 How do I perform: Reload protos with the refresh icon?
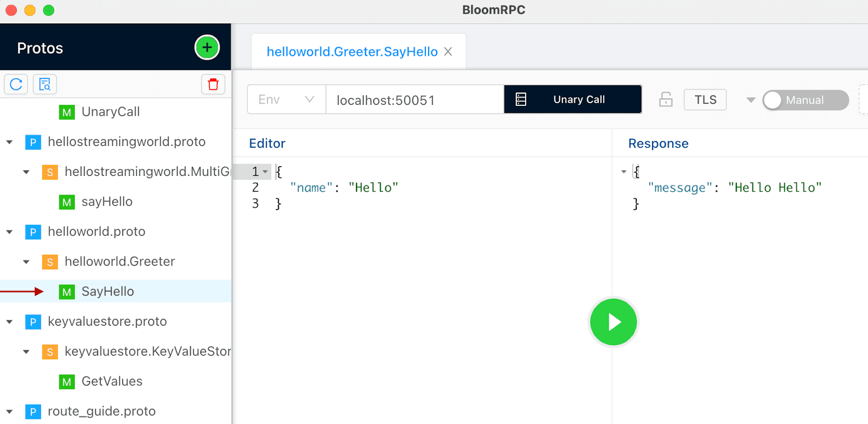pos(16,84)
